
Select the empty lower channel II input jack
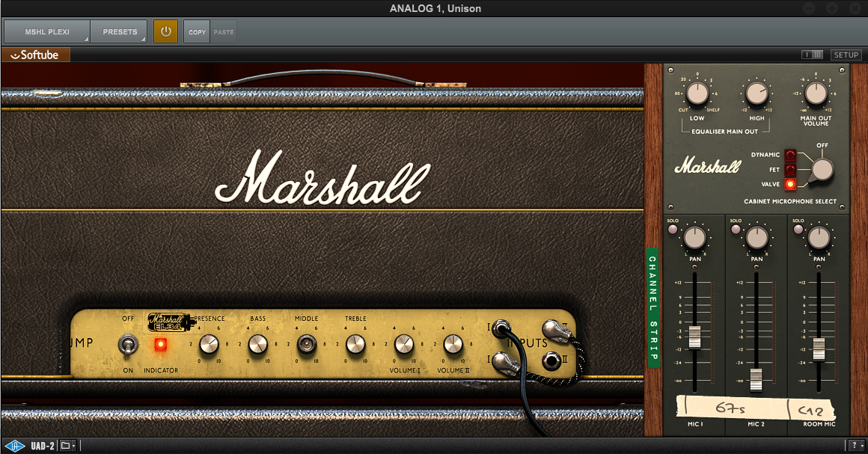tap(551, 361)
